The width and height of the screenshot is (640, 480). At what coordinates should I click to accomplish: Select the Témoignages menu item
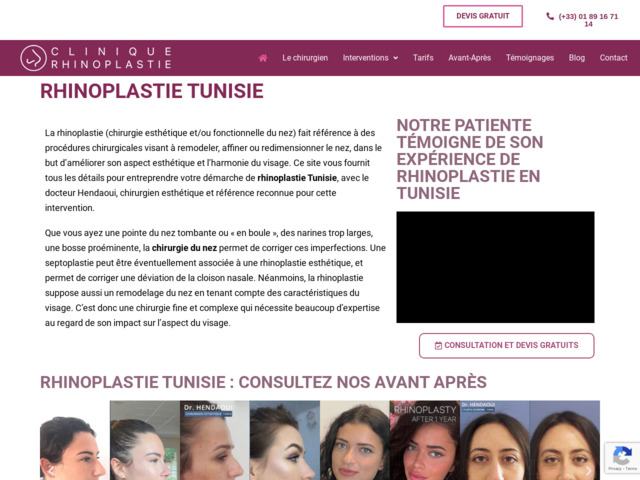point(530,58)
